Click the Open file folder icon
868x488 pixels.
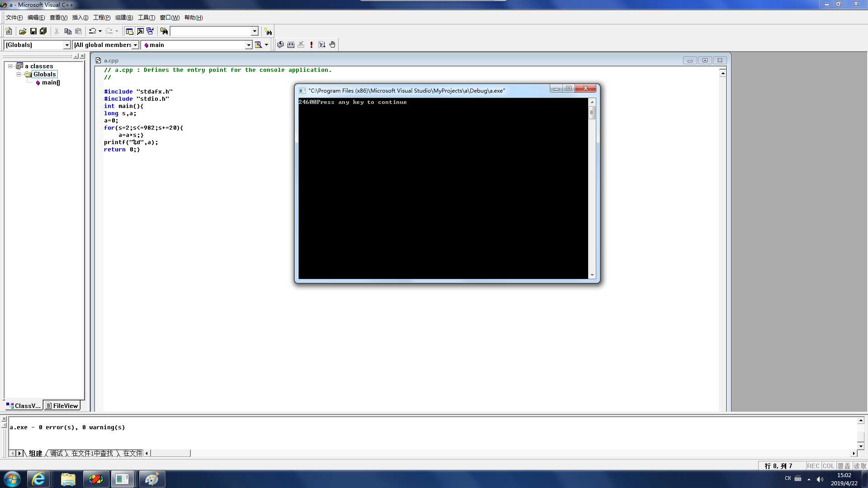[23, 31]
